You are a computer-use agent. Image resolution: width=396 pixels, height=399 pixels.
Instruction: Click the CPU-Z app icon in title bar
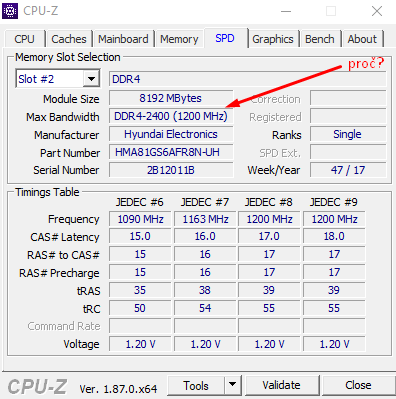point(10,11)
